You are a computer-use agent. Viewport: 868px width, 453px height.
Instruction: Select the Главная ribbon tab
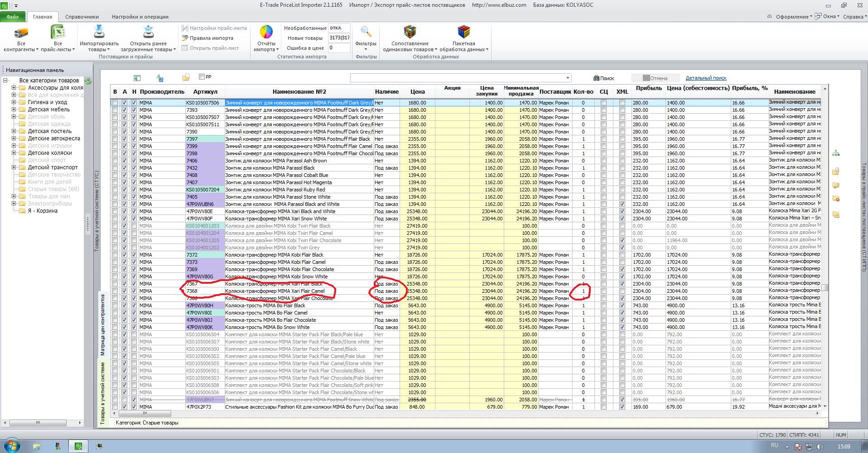(x=43, y=17)
